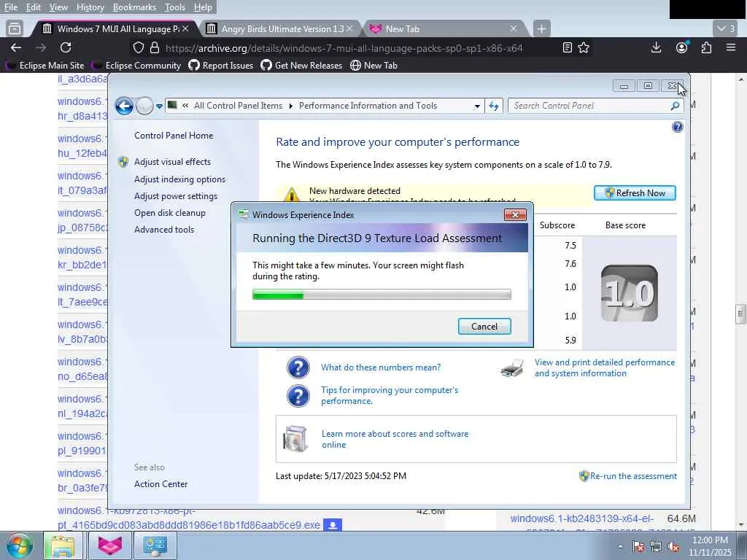Open Firefox downloads panel
The height and width of the screenshot is (560, 747).
tap(656, 47)
